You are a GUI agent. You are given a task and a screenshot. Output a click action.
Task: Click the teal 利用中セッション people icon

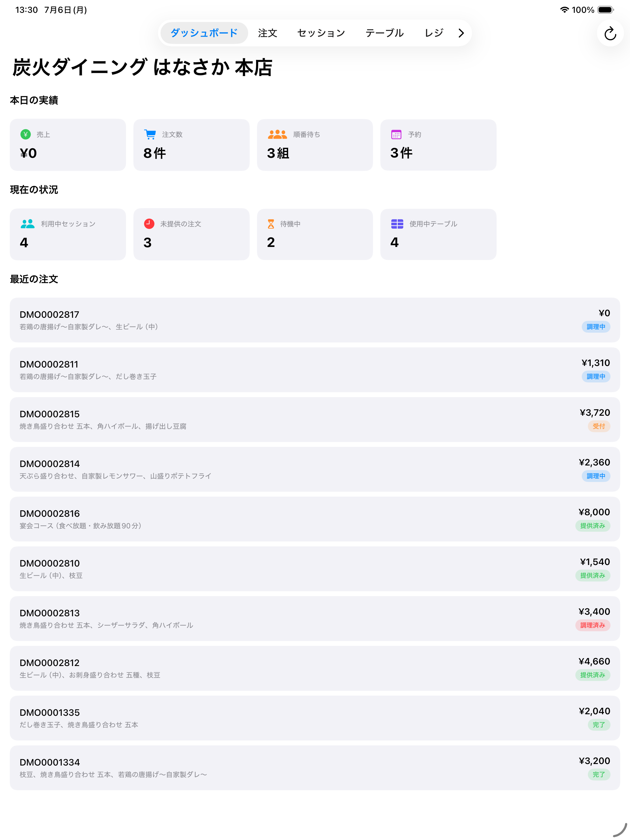point(27,224)
